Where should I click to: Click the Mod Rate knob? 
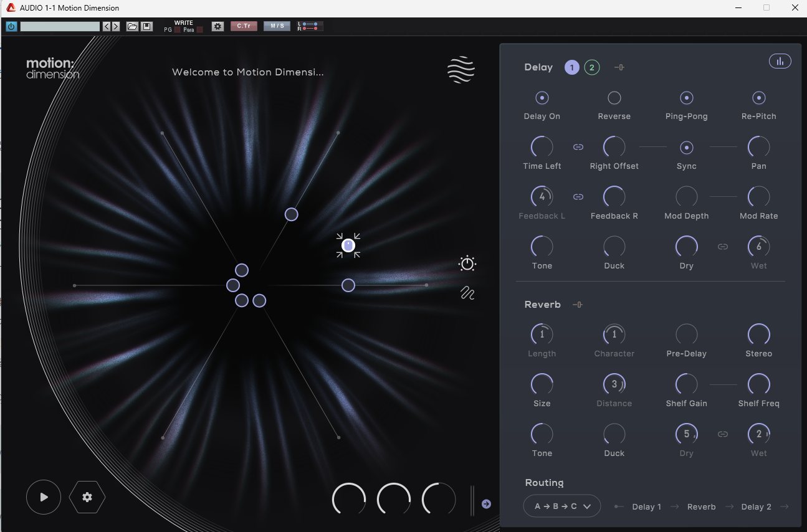759,197
